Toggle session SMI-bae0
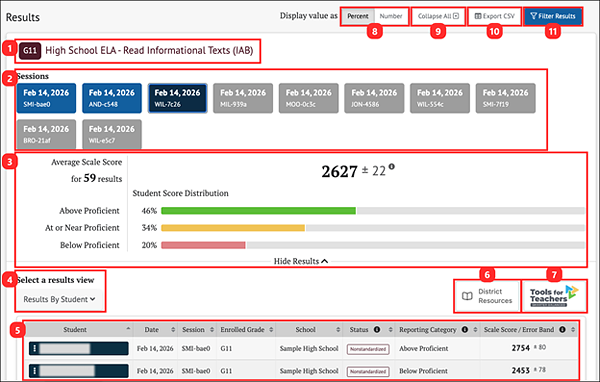The width and height of the screenshot is (600, 382). 46,98
